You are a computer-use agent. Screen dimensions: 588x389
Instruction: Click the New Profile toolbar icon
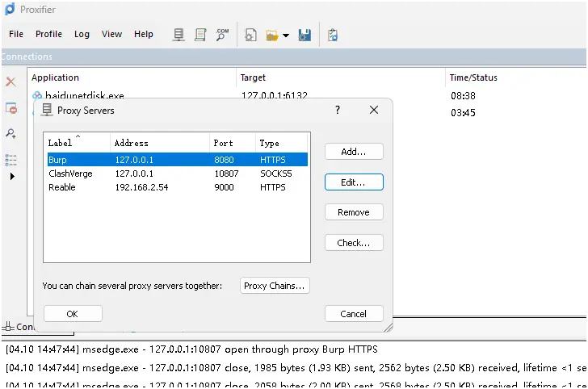[250, 36]
